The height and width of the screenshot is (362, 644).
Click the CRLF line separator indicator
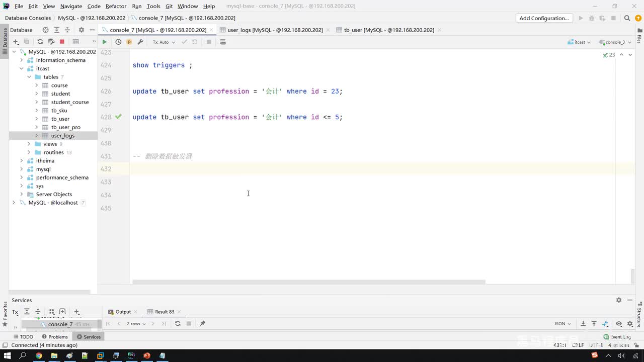578,345
